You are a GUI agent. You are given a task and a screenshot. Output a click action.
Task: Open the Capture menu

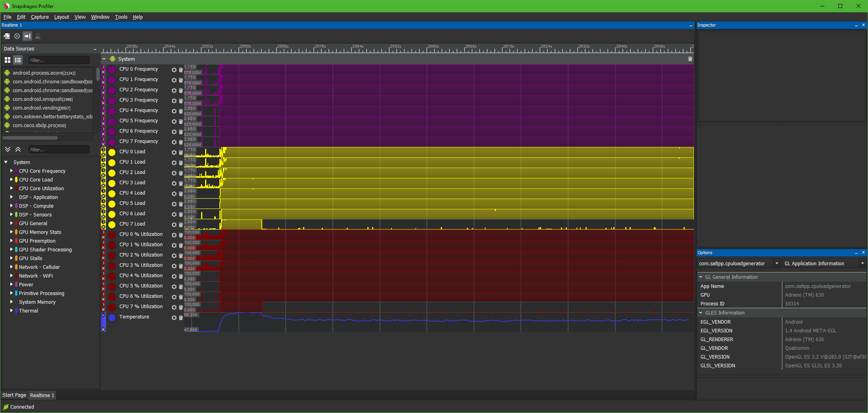40,17
